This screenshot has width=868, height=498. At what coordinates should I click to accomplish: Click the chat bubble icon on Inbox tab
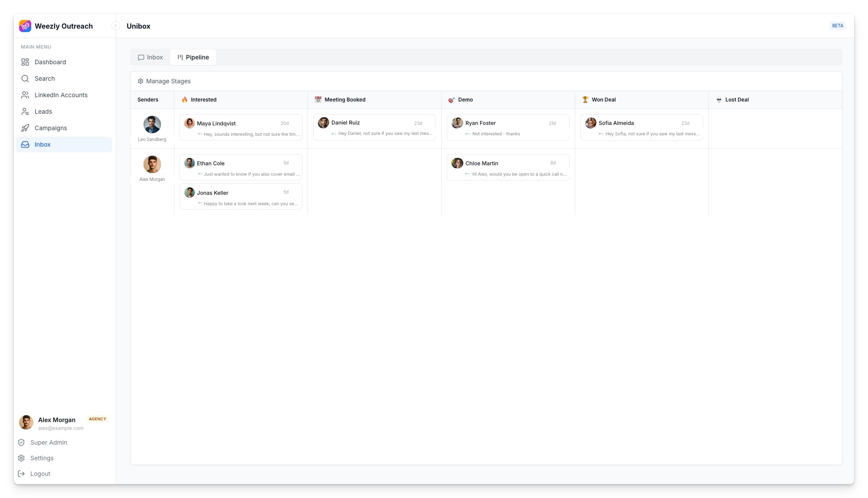click(141, 57)
